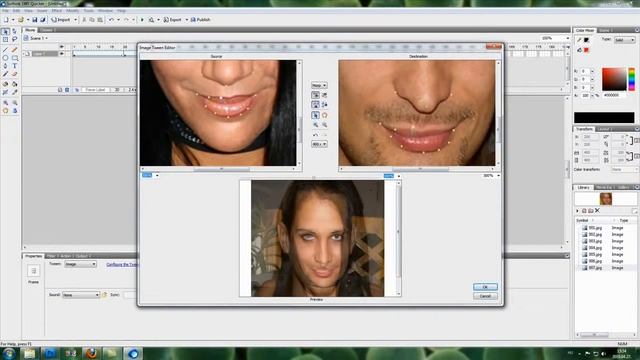
Task: Open the File menu
Action: click(5, 11)
